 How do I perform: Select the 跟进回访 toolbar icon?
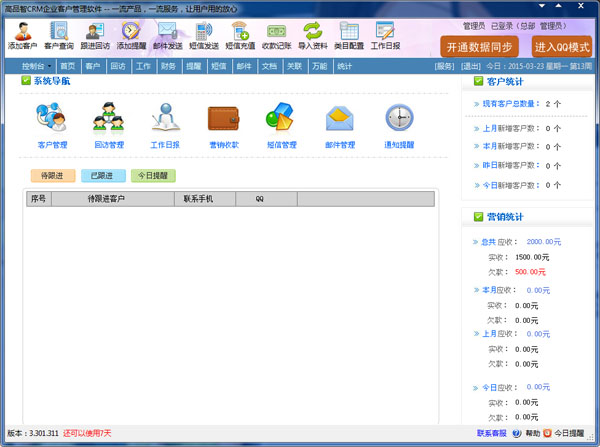(x=95, y=36)
